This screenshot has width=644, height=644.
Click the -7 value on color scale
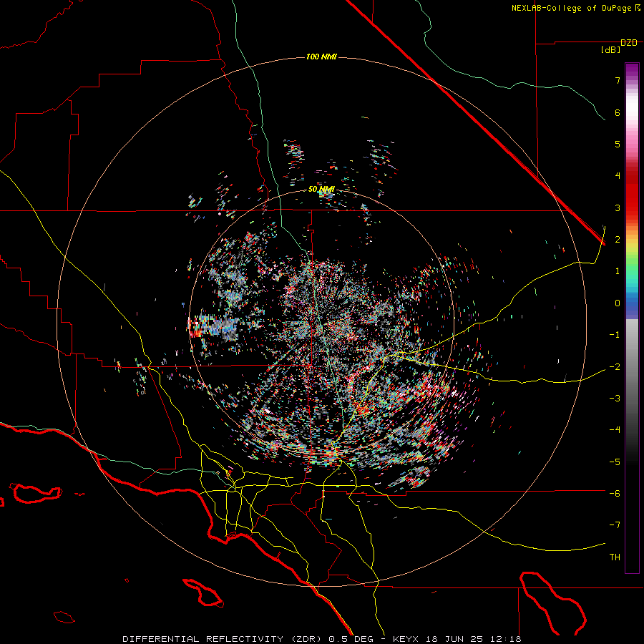[615, 525]
